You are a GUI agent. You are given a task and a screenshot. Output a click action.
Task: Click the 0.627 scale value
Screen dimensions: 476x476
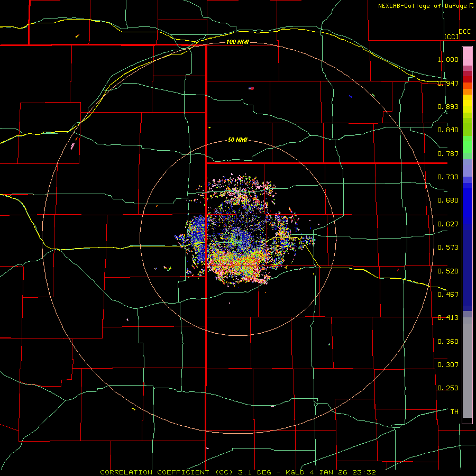coord(448,224)
